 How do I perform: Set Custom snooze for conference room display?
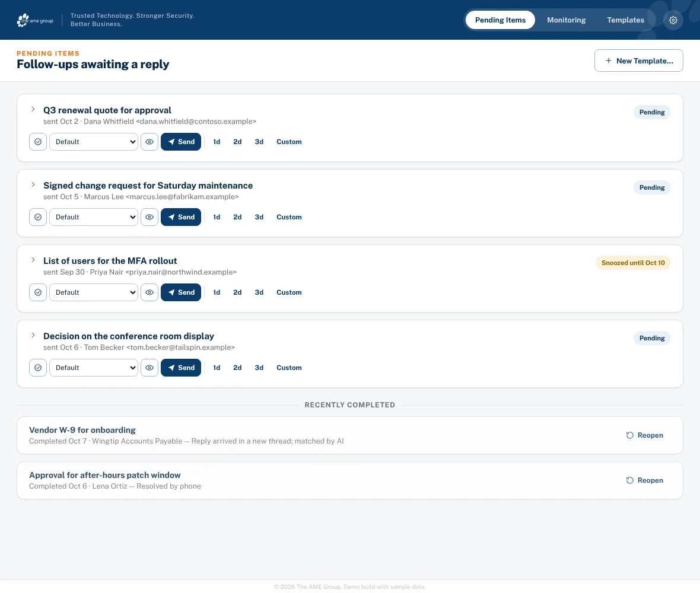(x=289, y=368)
